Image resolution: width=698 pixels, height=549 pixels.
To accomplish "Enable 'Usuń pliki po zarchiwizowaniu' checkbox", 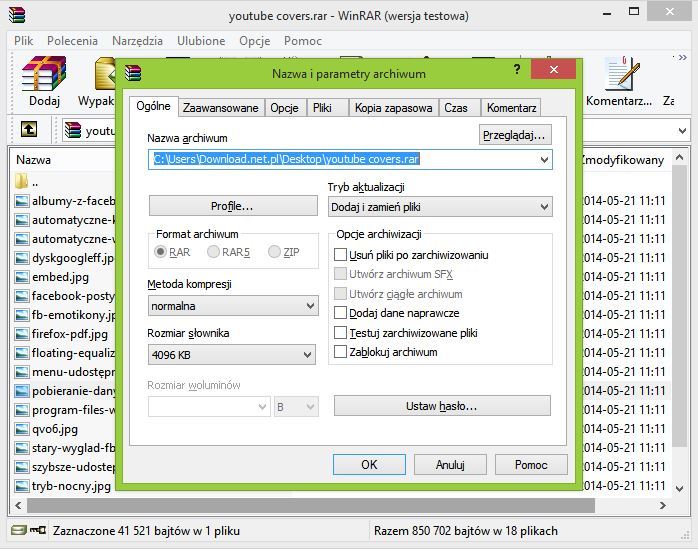I will (340, 255).
